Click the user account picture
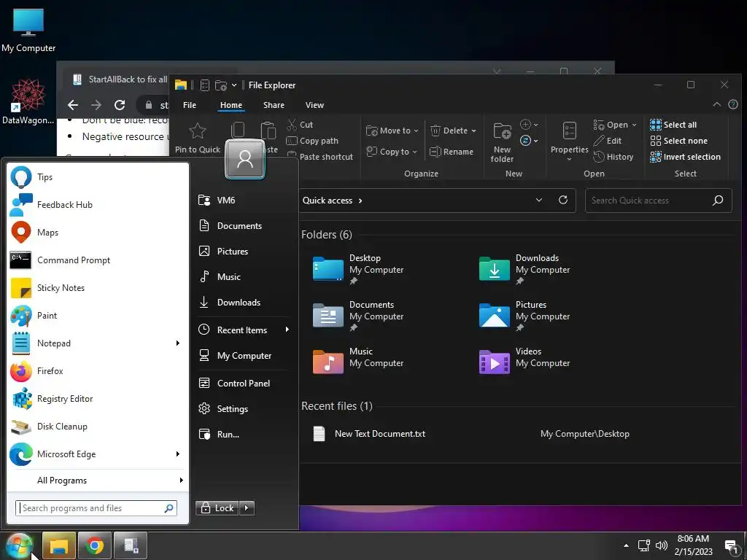The height and width of the screenshot is (560, 747). [x=245, y=159]
